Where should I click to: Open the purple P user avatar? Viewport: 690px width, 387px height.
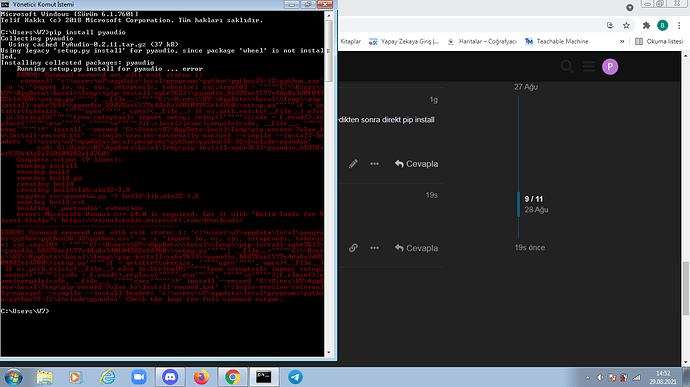pos(610,66)
